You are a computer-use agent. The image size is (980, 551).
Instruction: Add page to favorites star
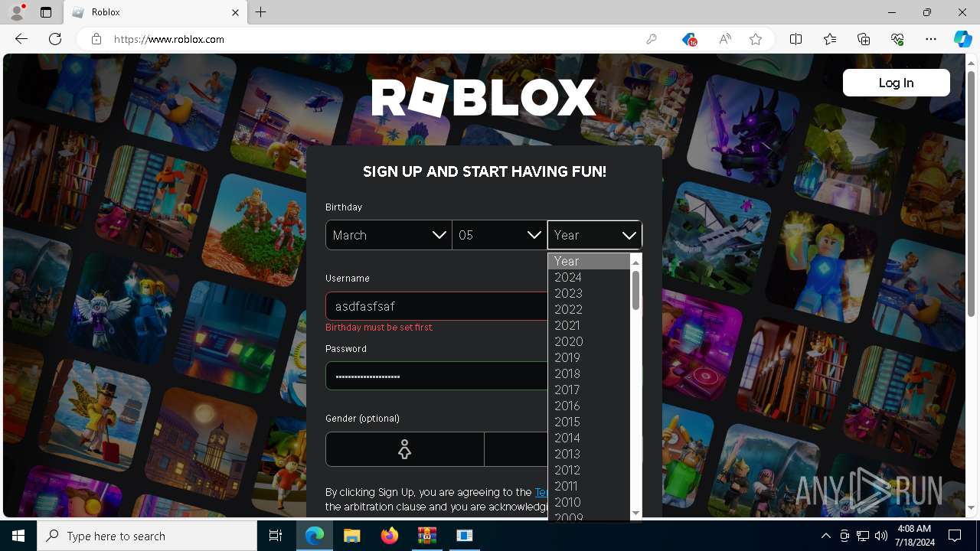[x=756, y=39]
